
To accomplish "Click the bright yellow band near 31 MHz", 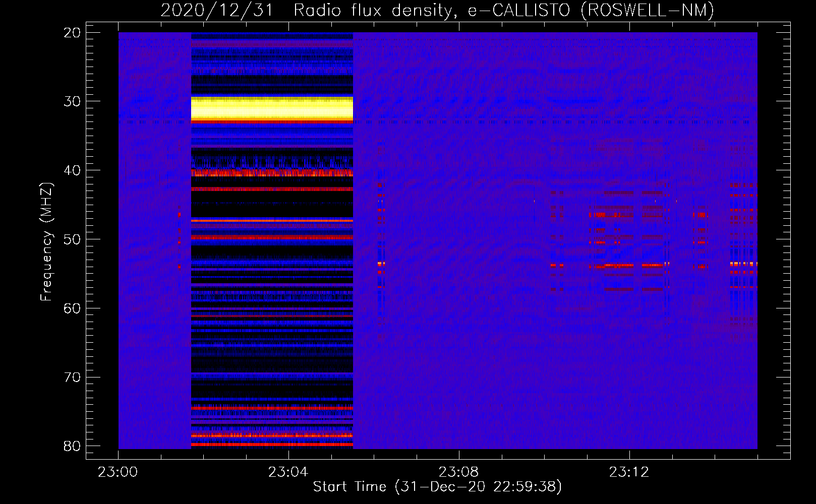I will (x=272, y=108).
